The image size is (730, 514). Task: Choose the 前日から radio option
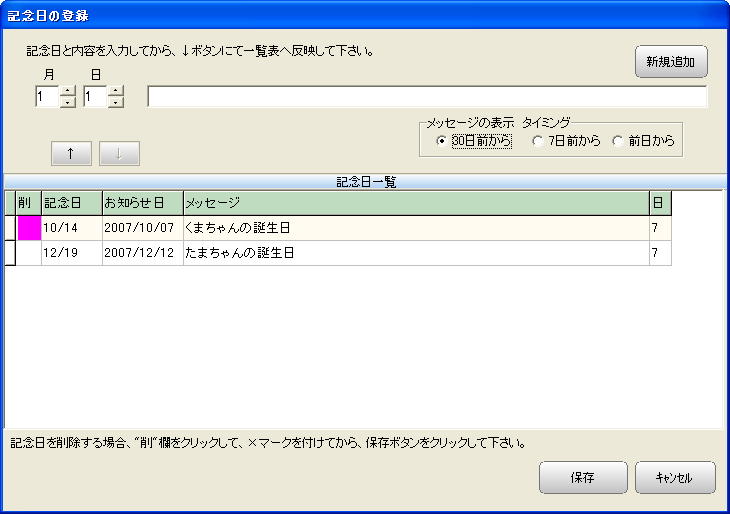[x=618, y=141]
